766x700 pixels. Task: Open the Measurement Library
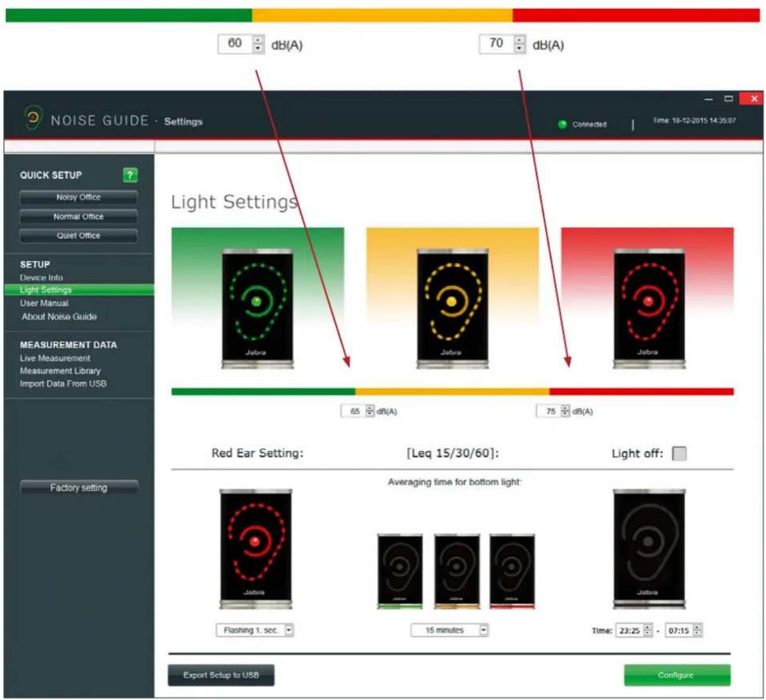pos(60,370)
